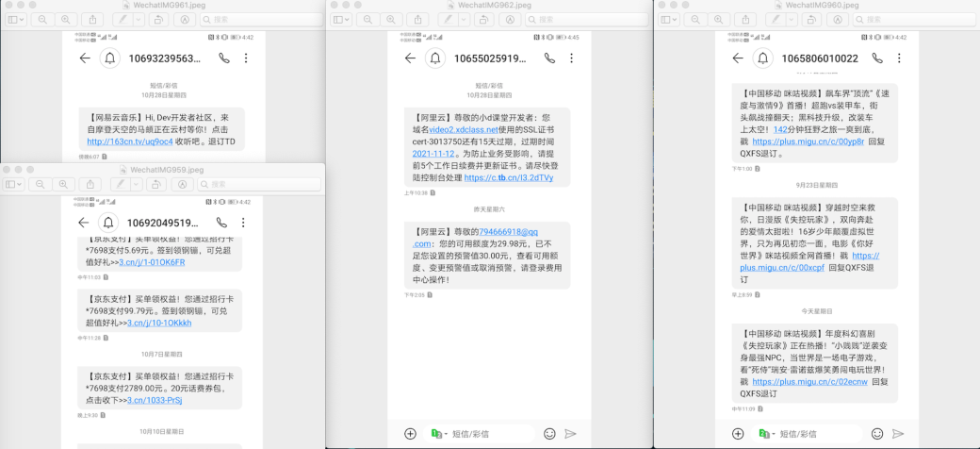
Task: Open more options in 1065806010022 conversation
Action: (x=899, y=58)
